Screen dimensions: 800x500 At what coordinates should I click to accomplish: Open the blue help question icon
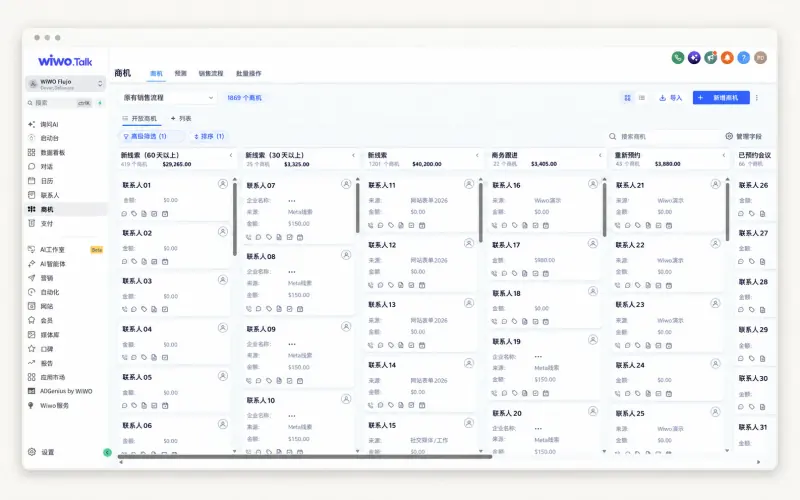pyautogui.click(x=744, y=58)
